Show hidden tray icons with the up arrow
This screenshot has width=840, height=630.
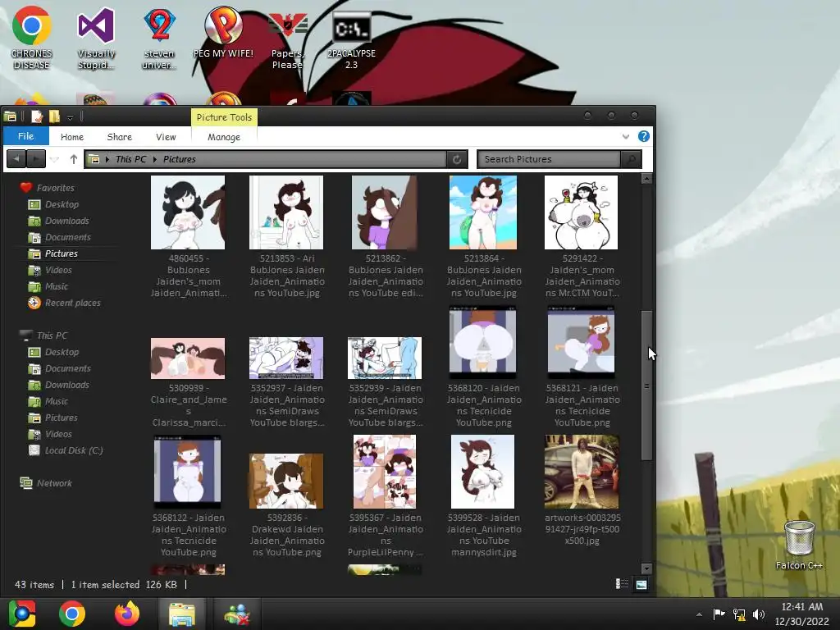click(x=699, y=614)
